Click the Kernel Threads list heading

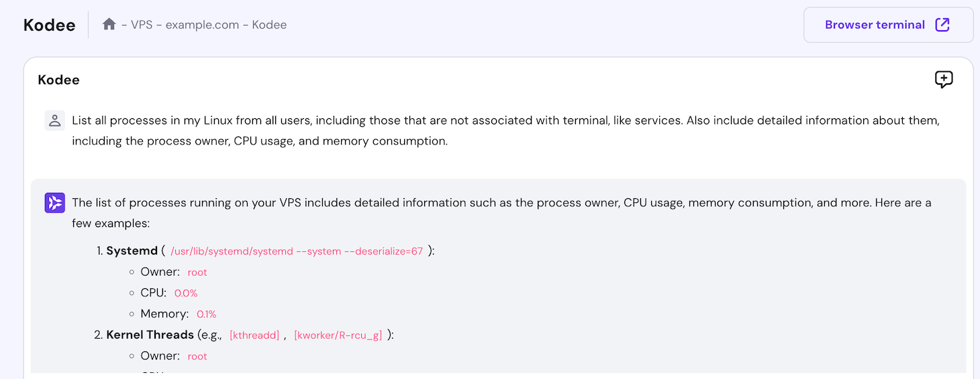coord(150,335)
